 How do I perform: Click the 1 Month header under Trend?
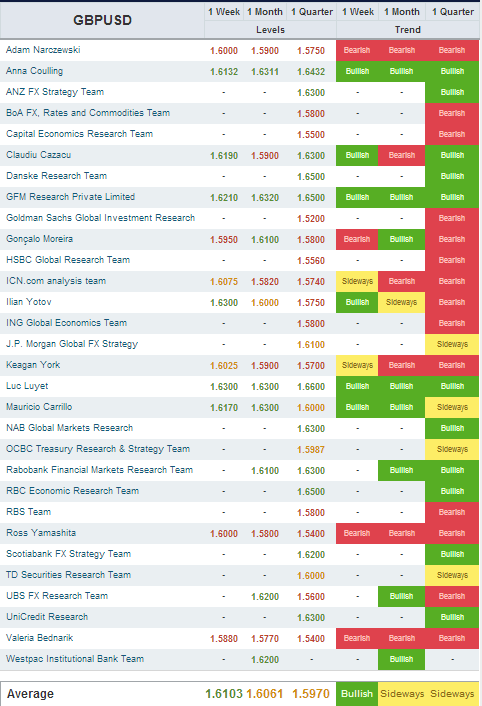(x=402, y=12)
